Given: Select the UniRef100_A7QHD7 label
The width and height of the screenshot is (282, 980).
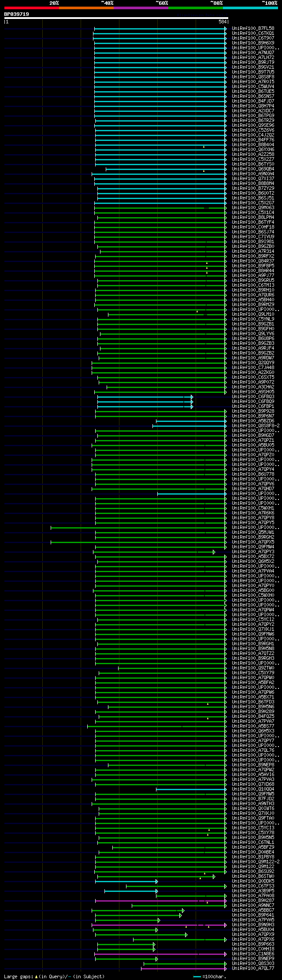Looking at the screenshot, I should 253,489.
